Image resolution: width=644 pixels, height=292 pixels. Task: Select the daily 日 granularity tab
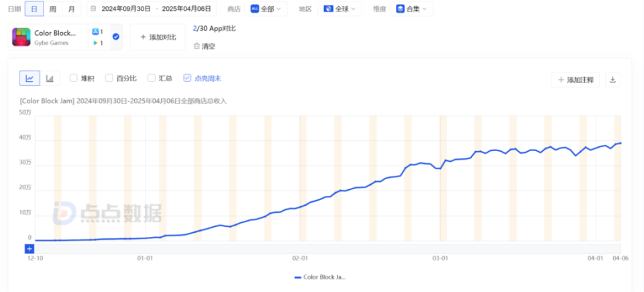[x=34, y=9]
